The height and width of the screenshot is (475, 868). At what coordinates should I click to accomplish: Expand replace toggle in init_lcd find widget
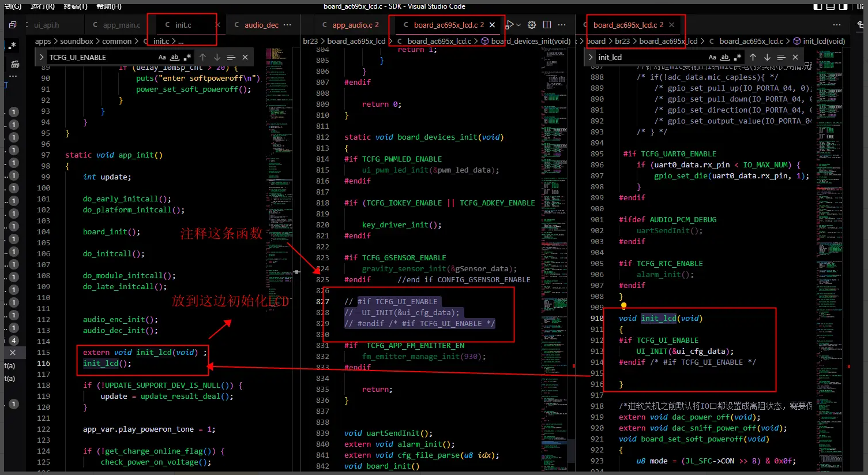[591, 57]
